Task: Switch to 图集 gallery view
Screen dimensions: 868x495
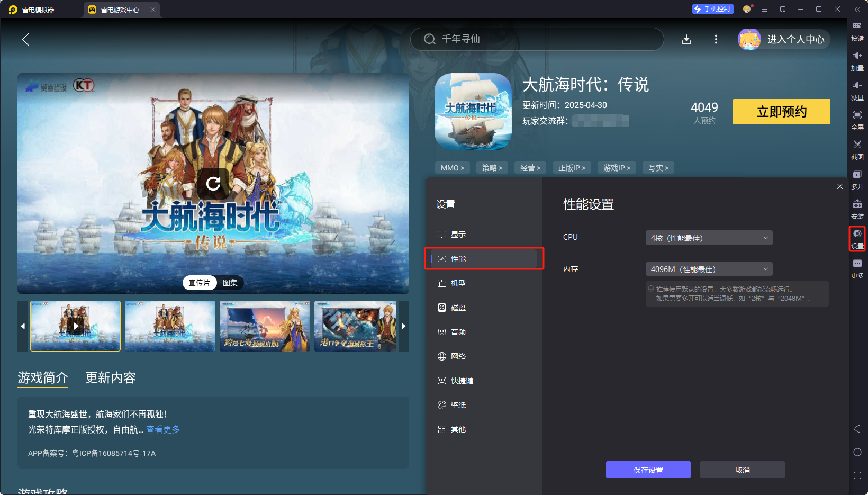Action: tap(230, 283)
